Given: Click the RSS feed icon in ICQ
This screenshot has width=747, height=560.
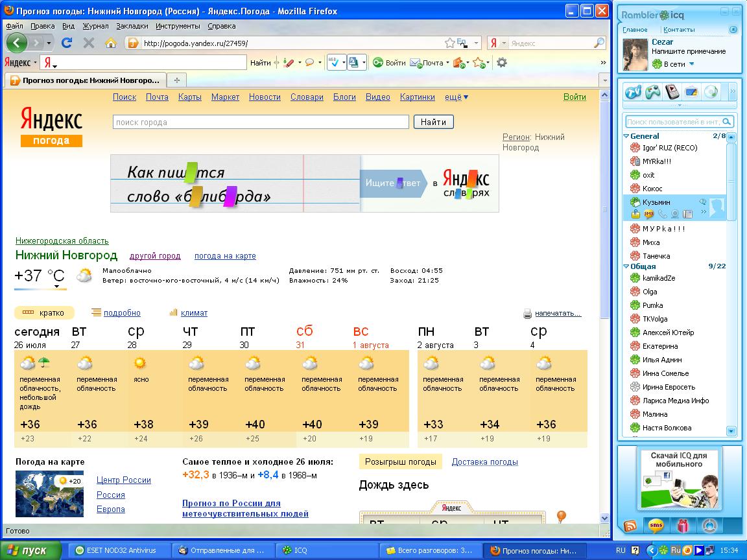Looking at the screenshot, I should pyautogui.click(x=630, y=526).
